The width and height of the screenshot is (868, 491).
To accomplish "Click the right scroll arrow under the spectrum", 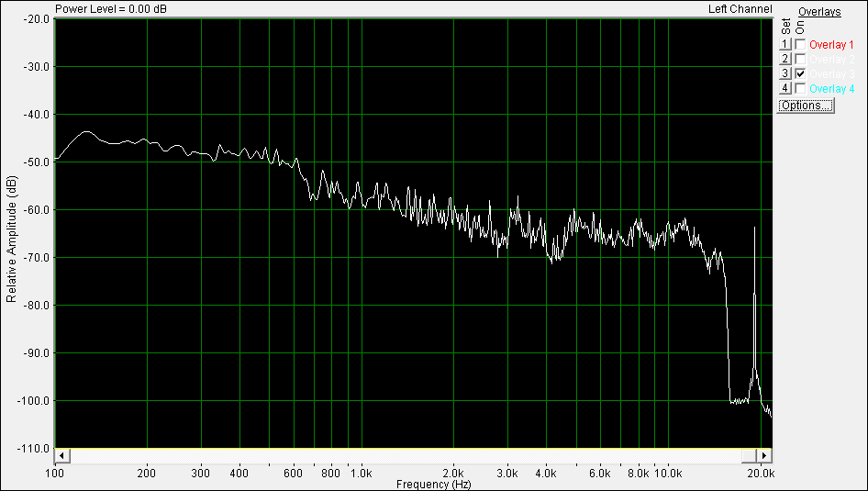I will tap(764, 455).
